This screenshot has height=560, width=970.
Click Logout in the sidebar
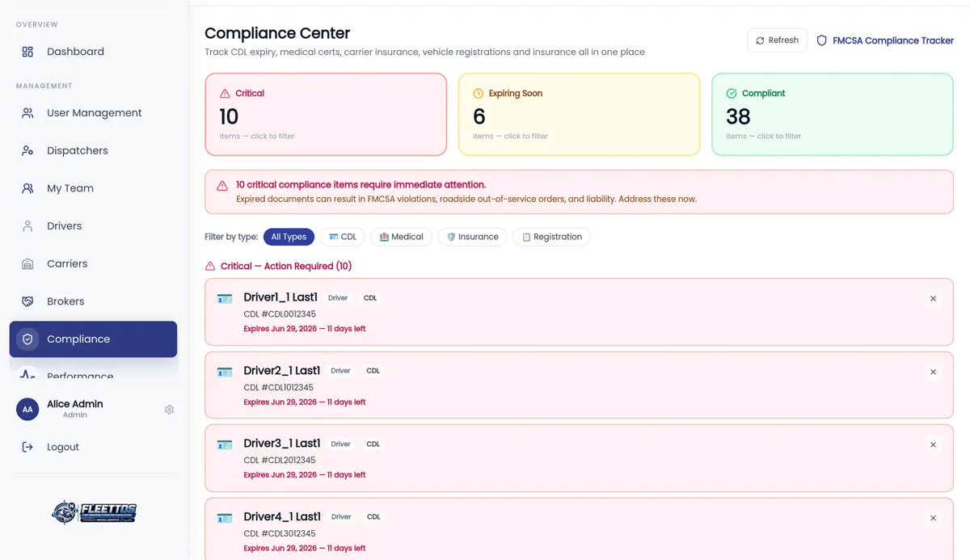[93, 447]
